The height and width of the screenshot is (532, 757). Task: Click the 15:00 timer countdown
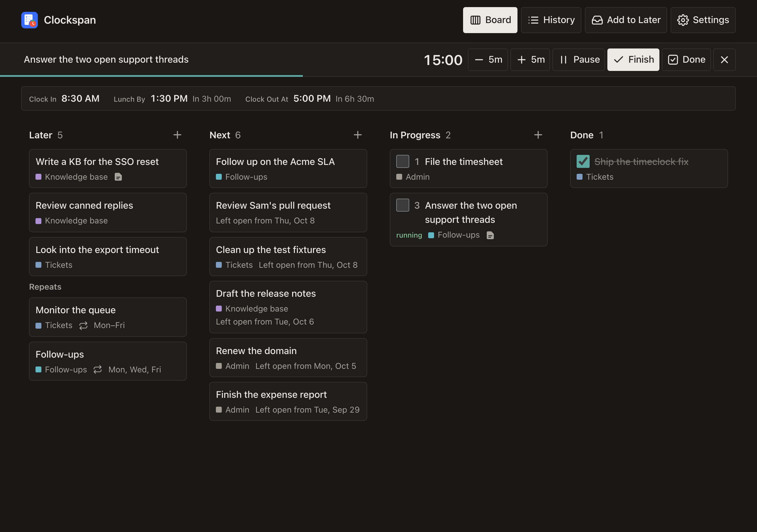click(443, 60)
